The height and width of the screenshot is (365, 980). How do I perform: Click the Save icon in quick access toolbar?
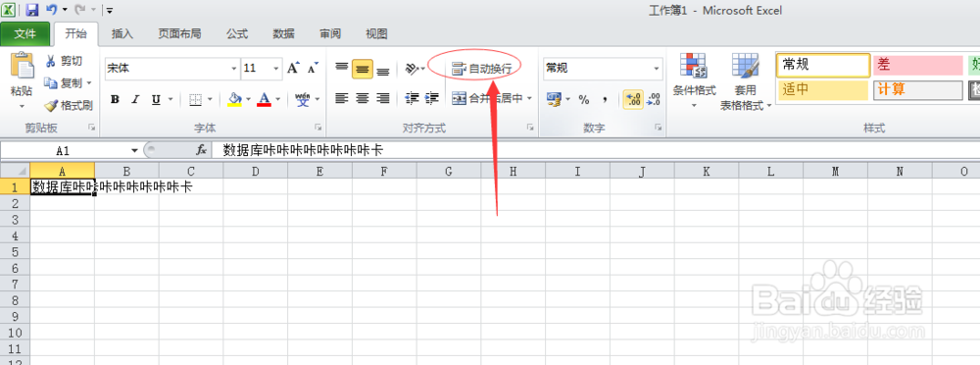[x=32, y=10]
